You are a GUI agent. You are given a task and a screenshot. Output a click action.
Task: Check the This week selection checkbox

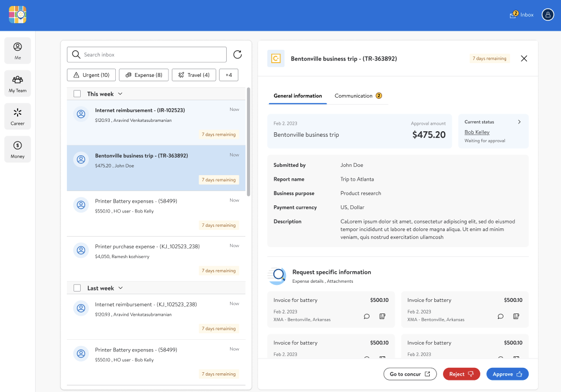(x=77, y=93)
